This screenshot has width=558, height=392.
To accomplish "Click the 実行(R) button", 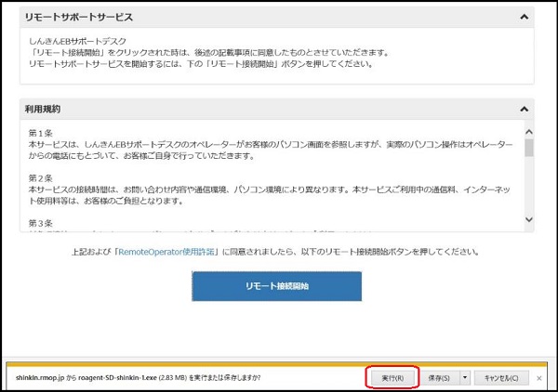I will 391,378.
